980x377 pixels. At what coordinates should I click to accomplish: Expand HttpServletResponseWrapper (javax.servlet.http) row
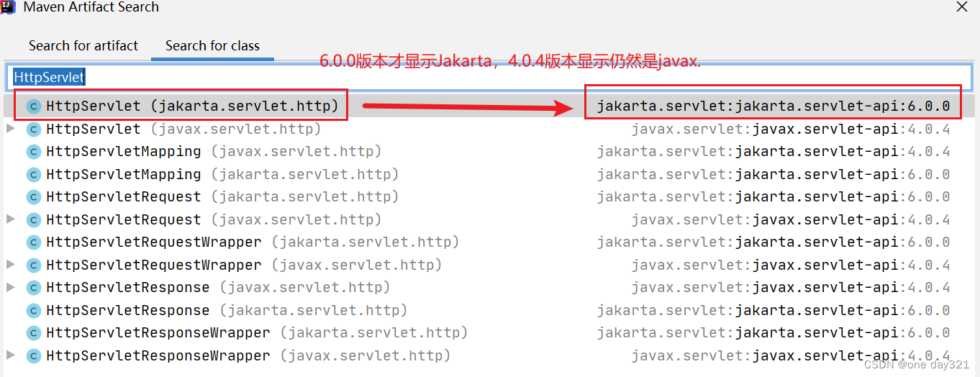point(10,355)
